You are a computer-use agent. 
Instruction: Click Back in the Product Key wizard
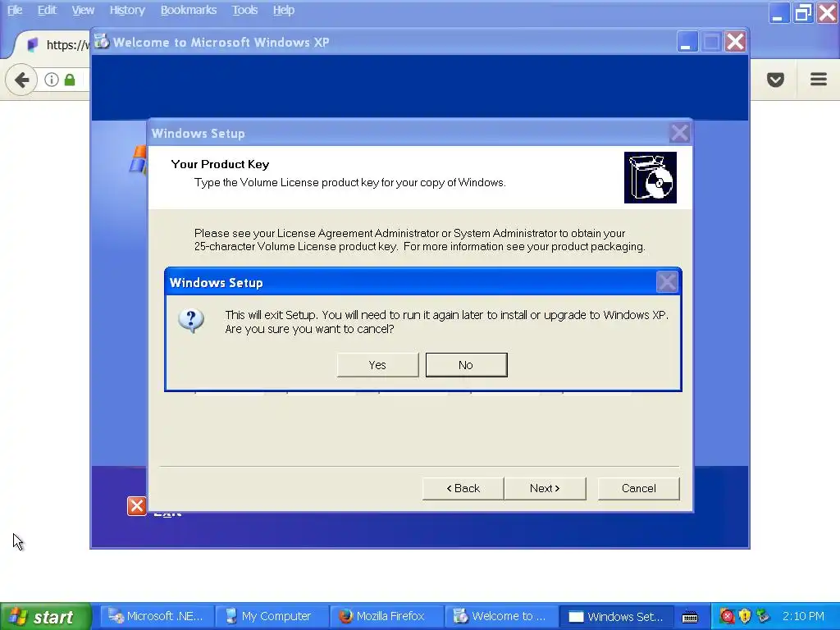pos(463,488)
